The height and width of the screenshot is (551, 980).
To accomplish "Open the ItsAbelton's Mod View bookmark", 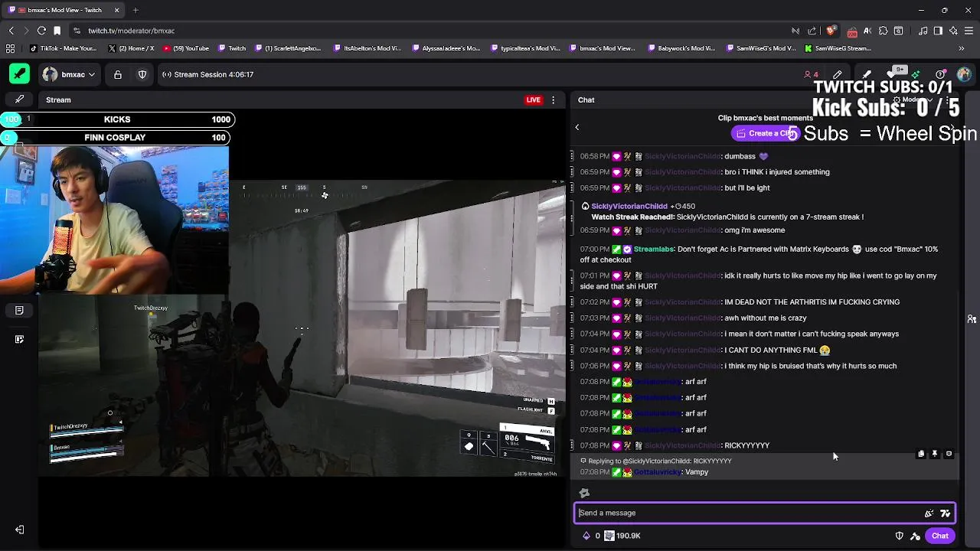I will click(367, 48).
